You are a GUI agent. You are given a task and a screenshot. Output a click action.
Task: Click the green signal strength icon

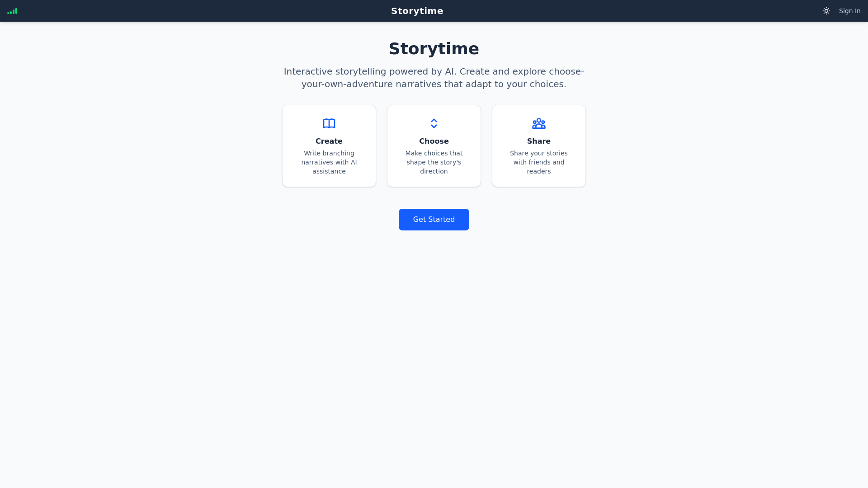(12, 11)
